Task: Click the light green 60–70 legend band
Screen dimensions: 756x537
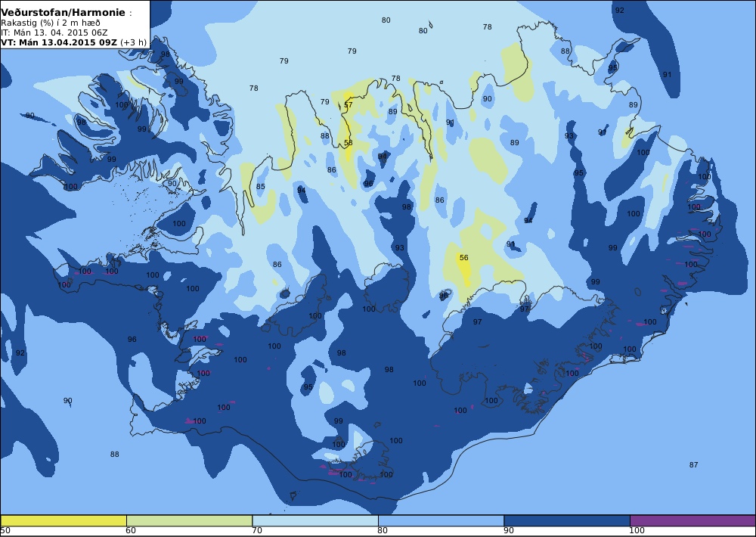Action: 189,520
